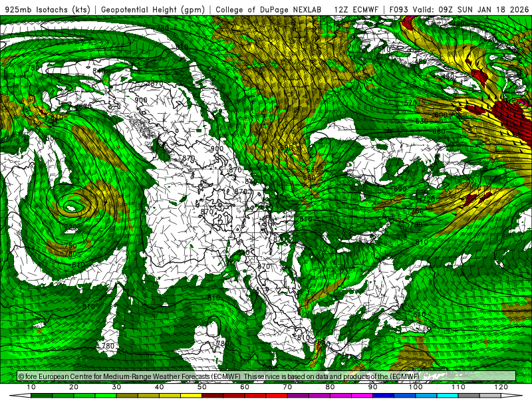
Task: Select the 75-80 kt purple legend swatch
Action: click(x=319, y=396)
